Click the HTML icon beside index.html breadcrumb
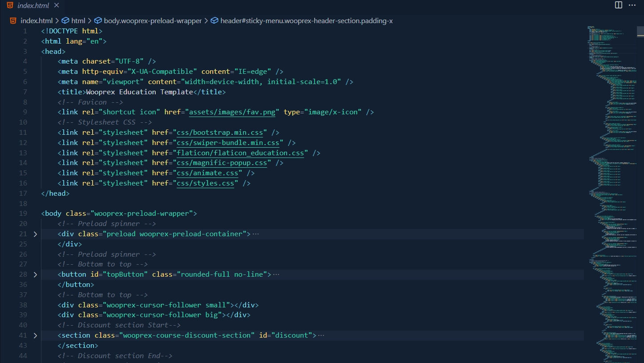This screenshot has height=363, width=644. click(x=12, y=20)
